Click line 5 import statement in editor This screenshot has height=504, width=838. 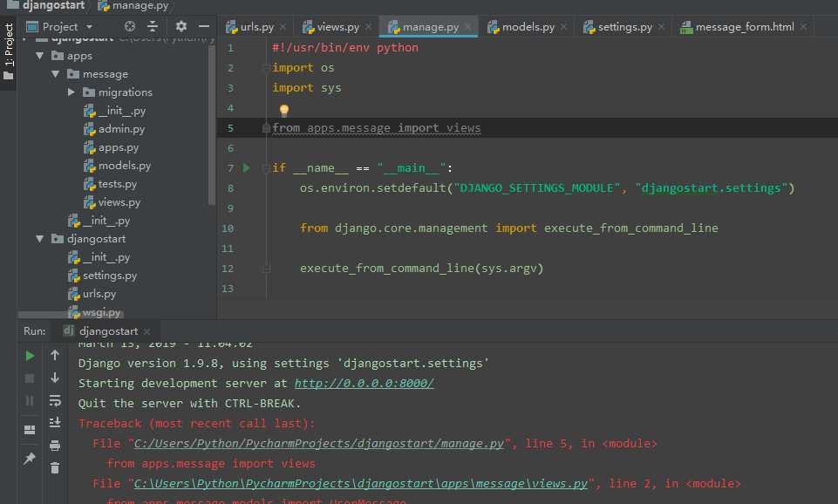[x=376, y=128]
